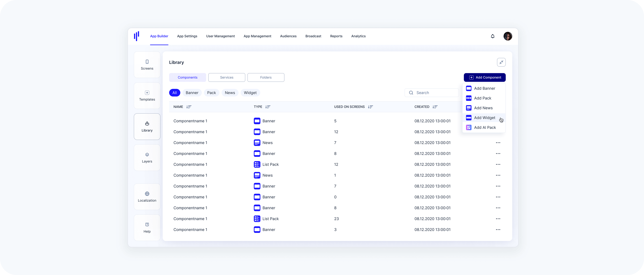Open the Localization globe panel
Screen dimensions: 644x275
click(x=147, y=197)
